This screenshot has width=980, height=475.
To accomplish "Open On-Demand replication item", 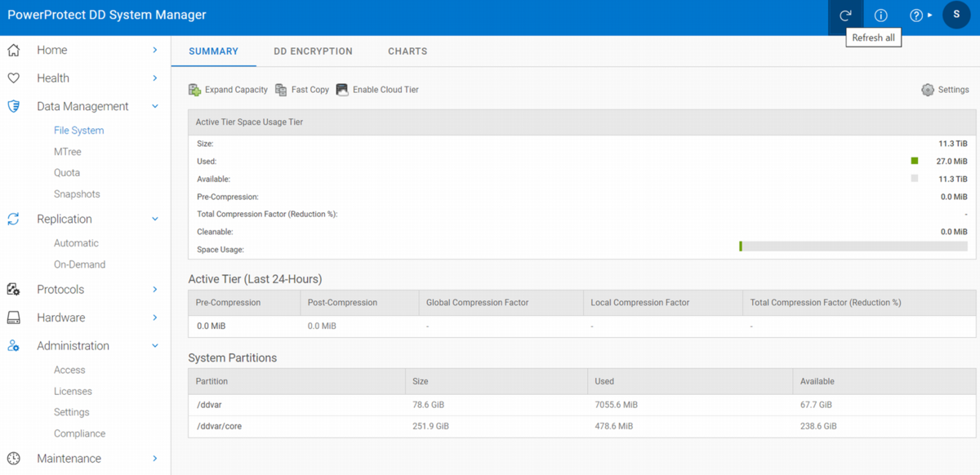I will point(79,264).
